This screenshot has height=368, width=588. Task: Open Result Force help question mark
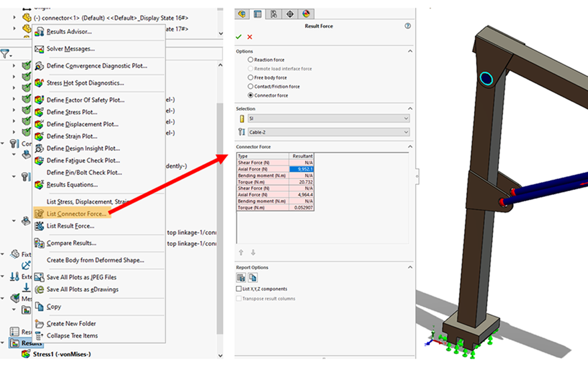(408, 26)
